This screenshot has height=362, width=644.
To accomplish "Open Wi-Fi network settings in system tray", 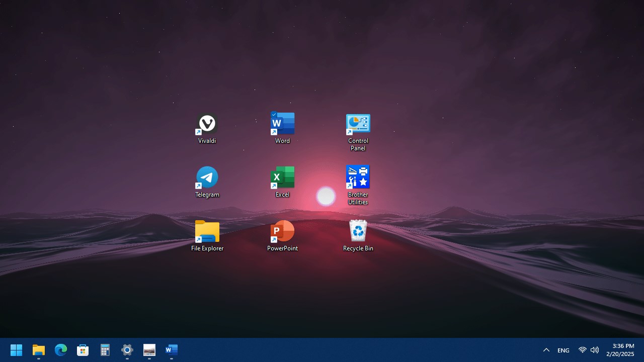I will pos(583,350).
